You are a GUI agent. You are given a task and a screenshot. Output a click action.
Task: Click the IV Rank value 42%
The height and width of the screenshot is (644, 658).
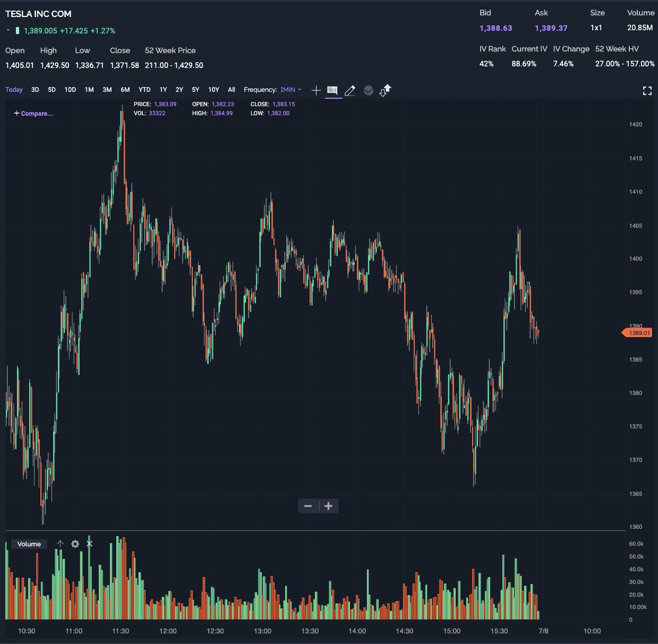tap(486, 64)
